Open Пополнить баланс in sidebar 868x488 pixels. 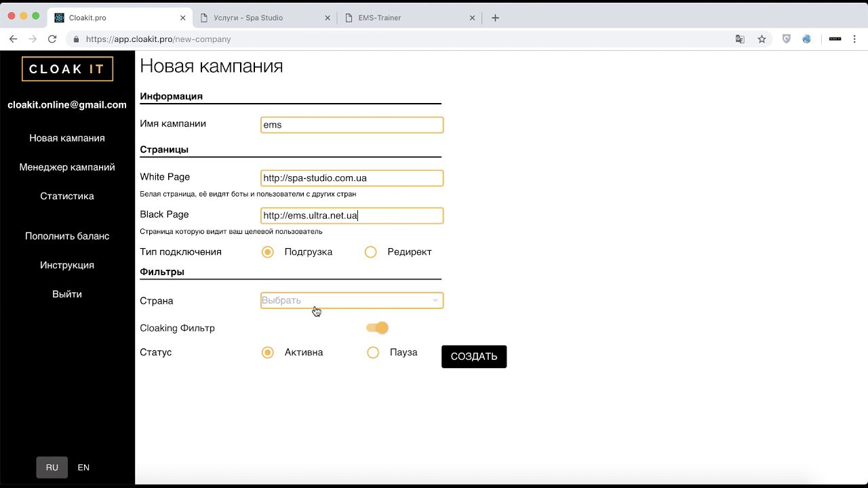pyautogui.click(x=67, y=237)
